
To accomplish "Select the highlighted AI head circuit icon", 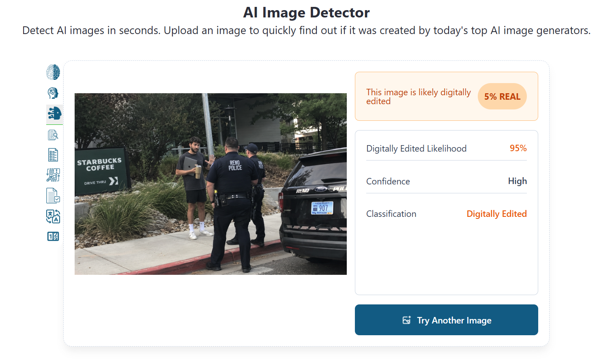I will [x=54, y=113].
